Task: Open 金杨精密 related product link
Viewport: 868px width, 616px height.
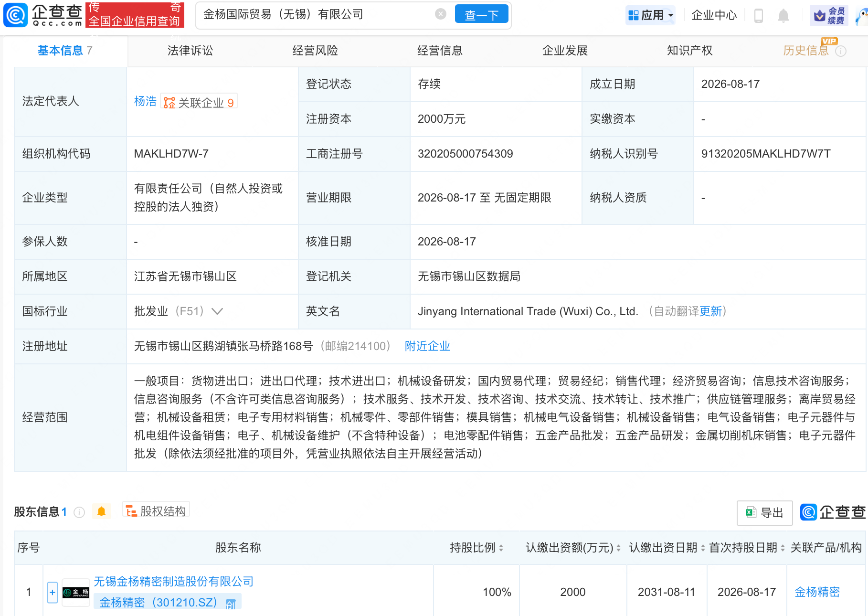Action: tap(817, 592)
